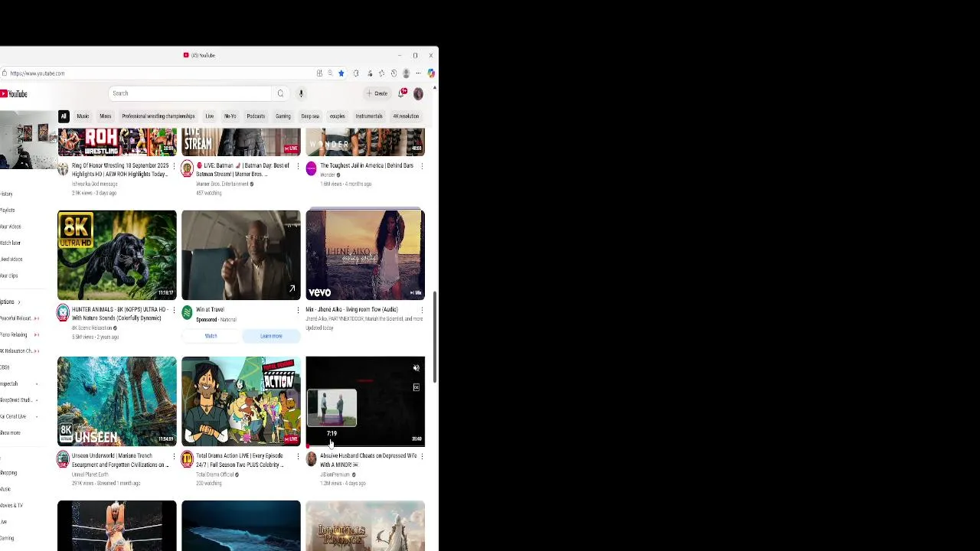
Task: Select Professional wrestling championships chip
Action: point(158,116)
